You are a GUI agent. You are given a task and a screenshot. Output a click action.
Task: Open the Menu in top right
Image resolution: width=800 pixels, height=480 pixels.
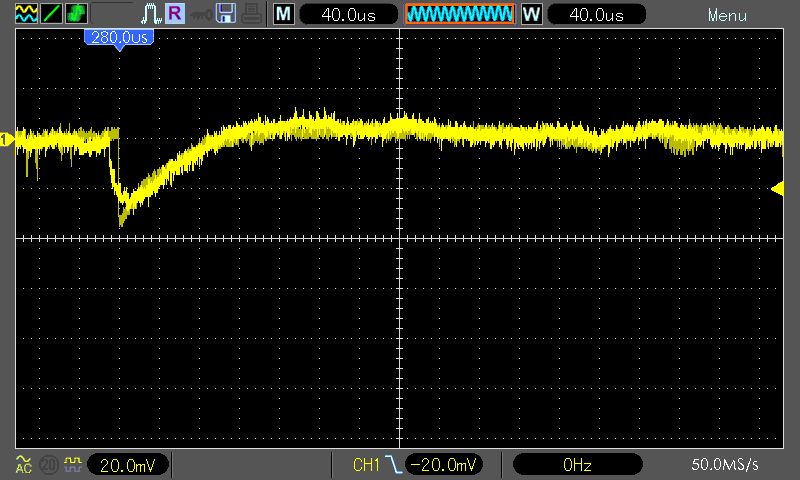pyautogui.click(x=727, y=15)
